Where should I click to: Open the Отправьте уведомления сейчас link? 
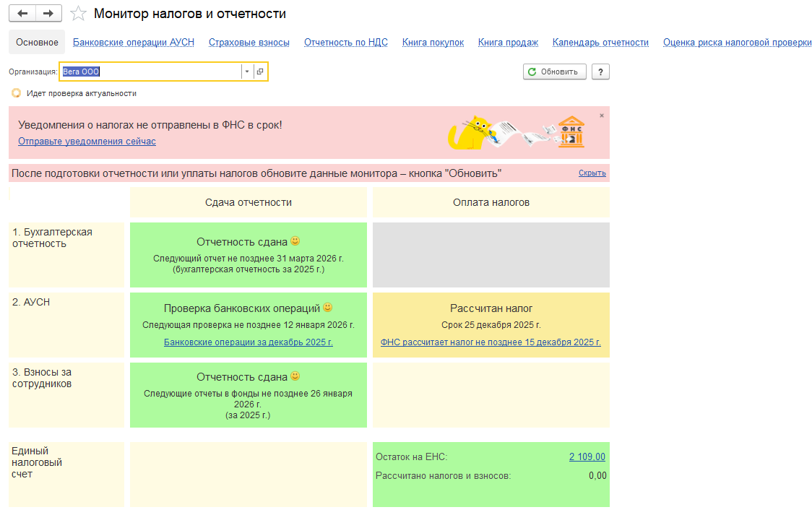[x=86, y=141]
